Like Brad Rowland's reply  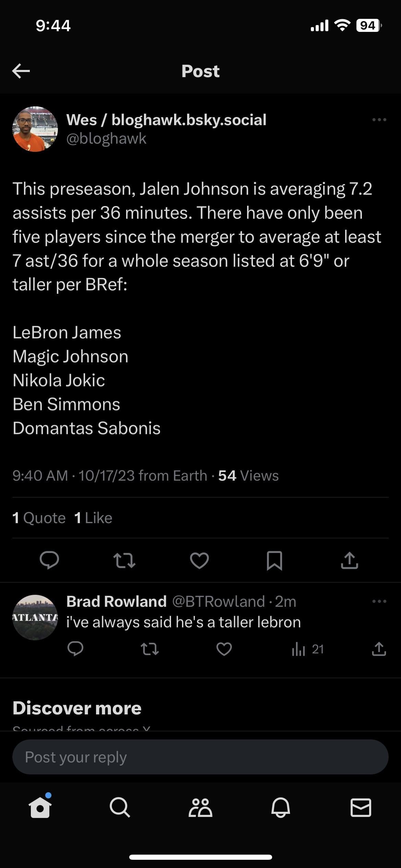point(224,649)
